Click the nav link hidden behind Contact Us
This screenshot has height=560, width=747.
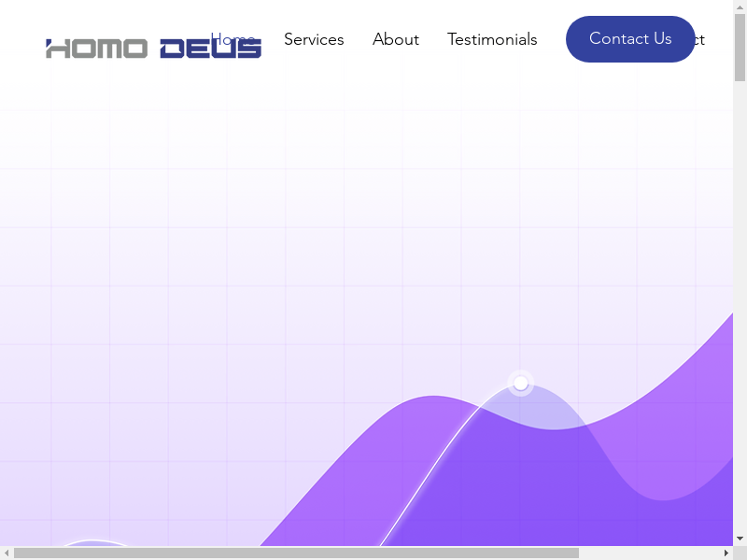tap(700, 39)
